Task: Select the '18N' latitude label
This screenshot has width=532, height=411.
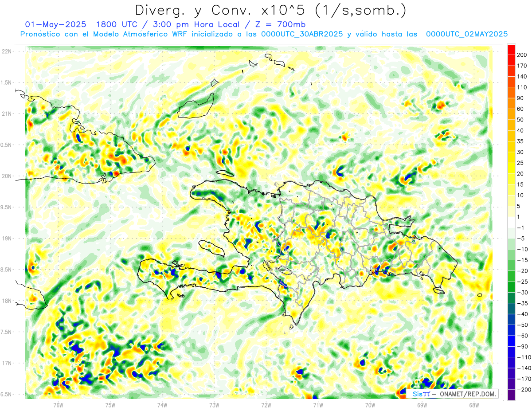Action: coord(7,301)
